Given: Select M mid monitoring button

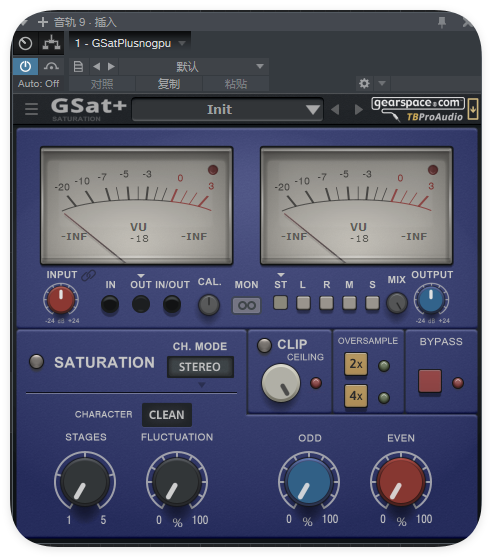Looking at the screenshot, I should tap(349, 303).
